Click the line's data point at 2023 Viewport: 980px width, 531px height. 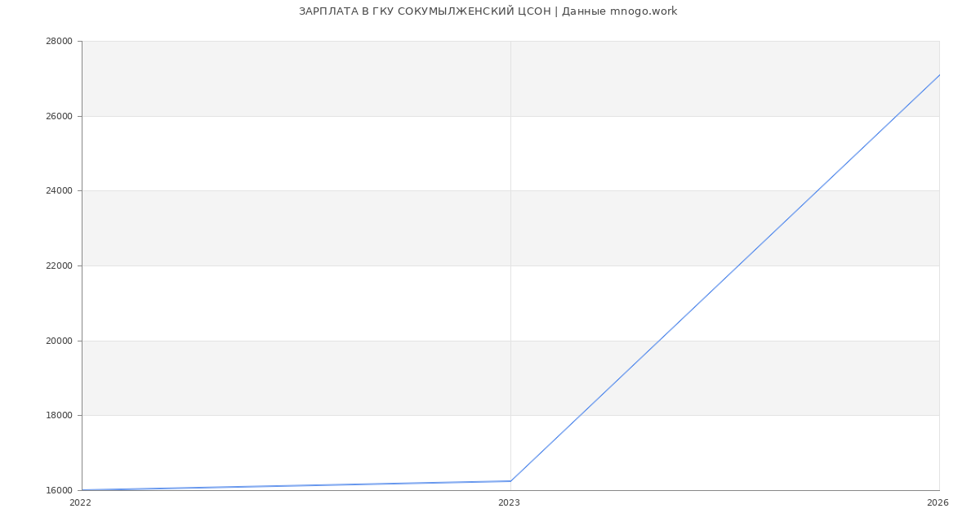point(510,481)
